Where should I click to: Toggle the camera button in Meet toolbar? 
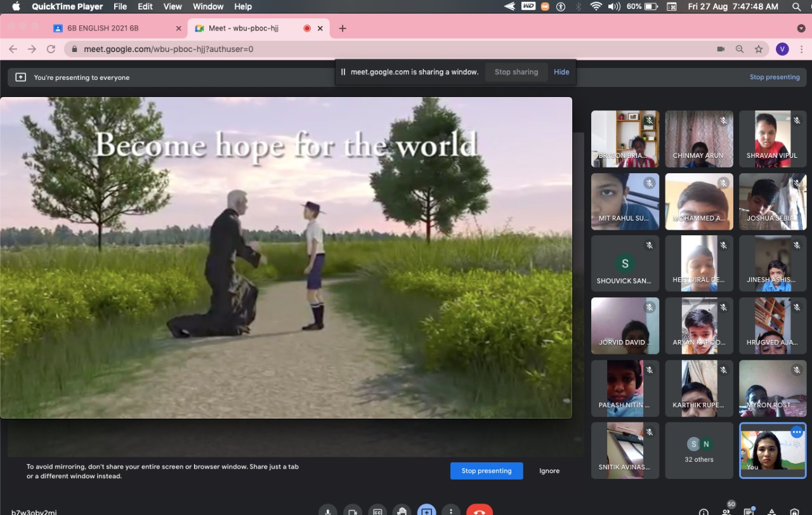(353, 511)
